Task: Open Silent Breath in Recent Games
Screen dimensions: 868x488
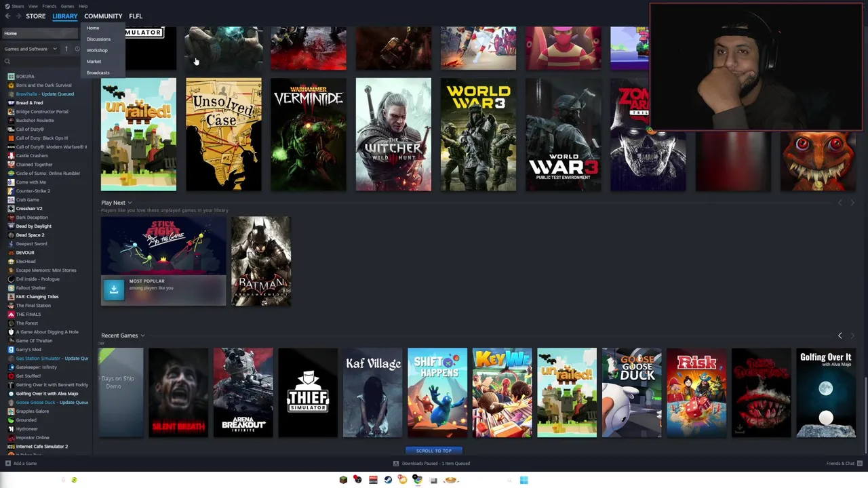Action: click(x=178, y=392)
